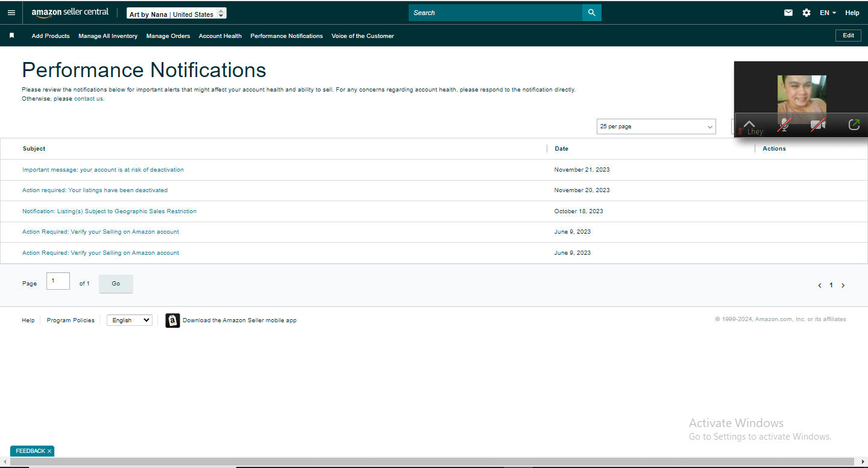
Task: Open listings have been deactivated notification
Action: (x=95, y=190)
